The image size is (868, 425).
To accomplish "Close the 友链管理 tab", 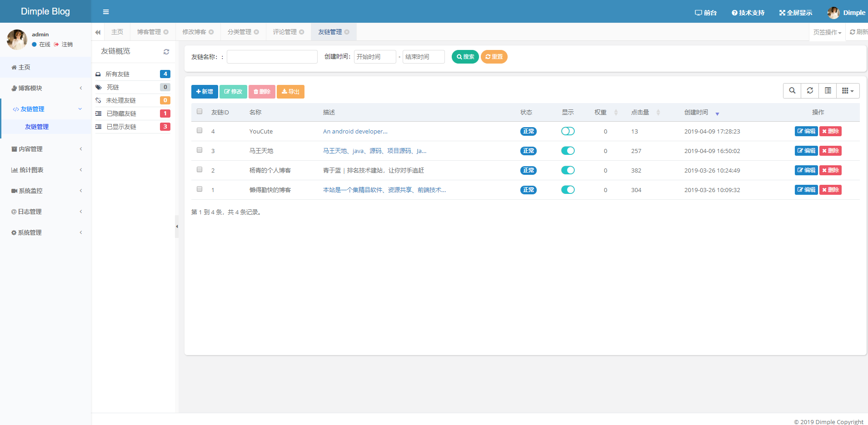I will [x=347, y=32].
